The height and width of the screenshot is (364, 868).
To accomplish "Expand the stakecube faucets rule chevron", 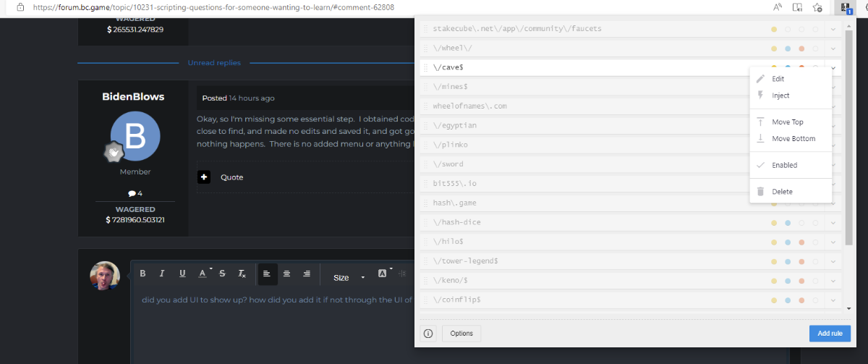I will (x=833, y=30).
